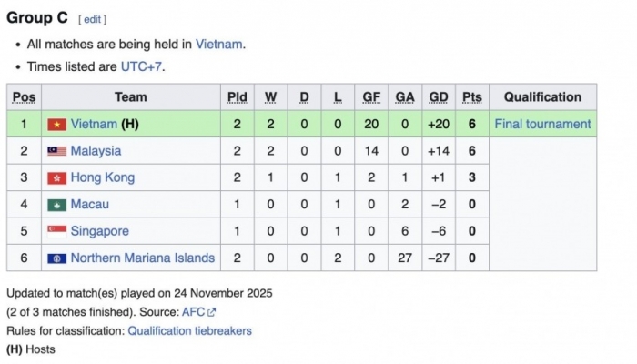Follow the UTC+7 time zone link
Viewport: 637px width, 364px height.
coord(142,66)
